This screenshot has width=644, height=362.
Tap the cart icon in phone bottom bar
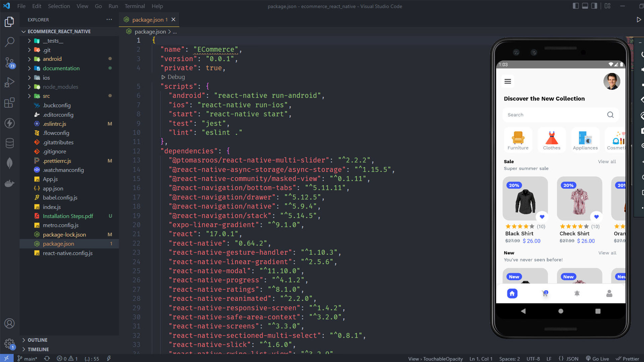(545, 294)
